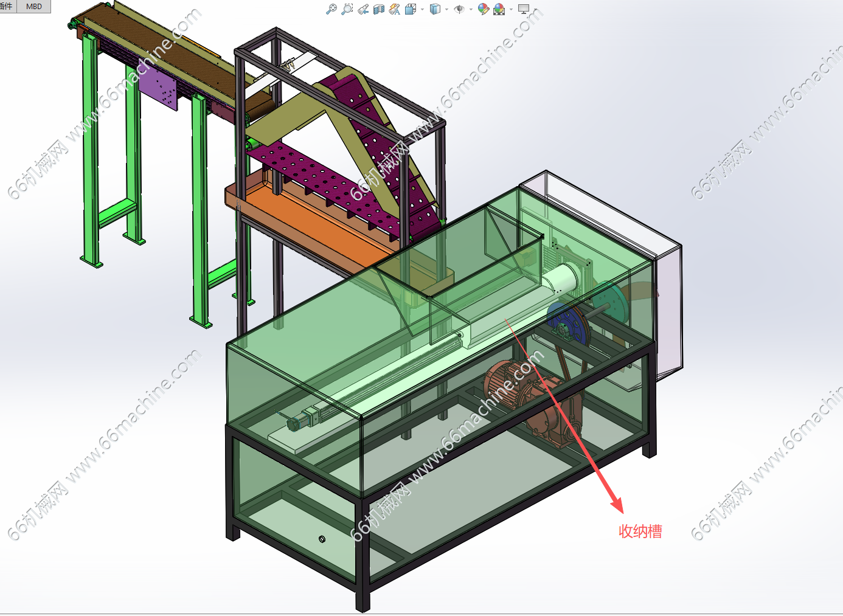Return to the Previous View
This screenshot has height=616, width=843.
(363, 9)
